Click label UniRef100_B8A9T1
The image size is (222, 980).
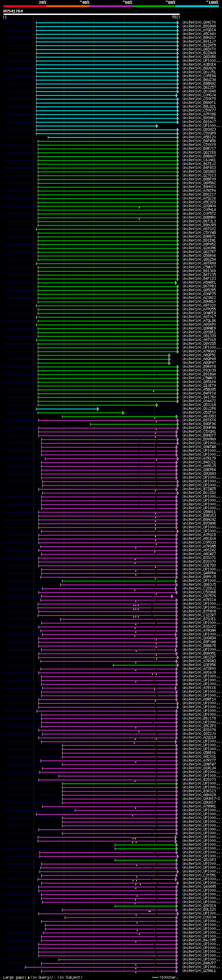pos(199,103)
